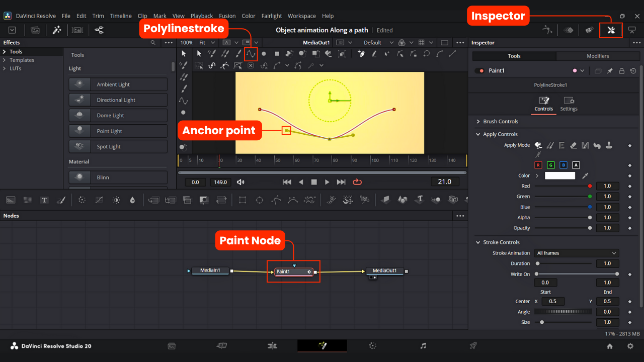
Task: Toggle the Alpha channel button in Apply Controls
Action: point(576,164)
